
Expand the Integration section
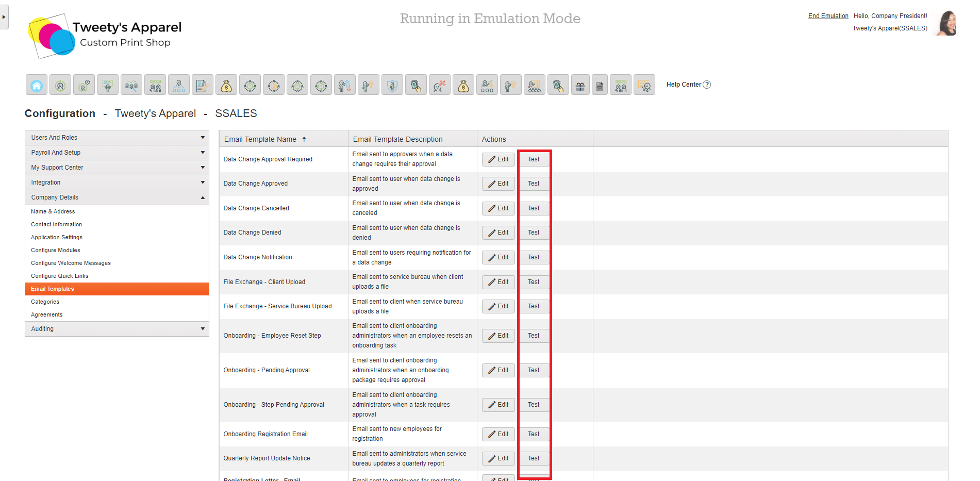(117, 183)
